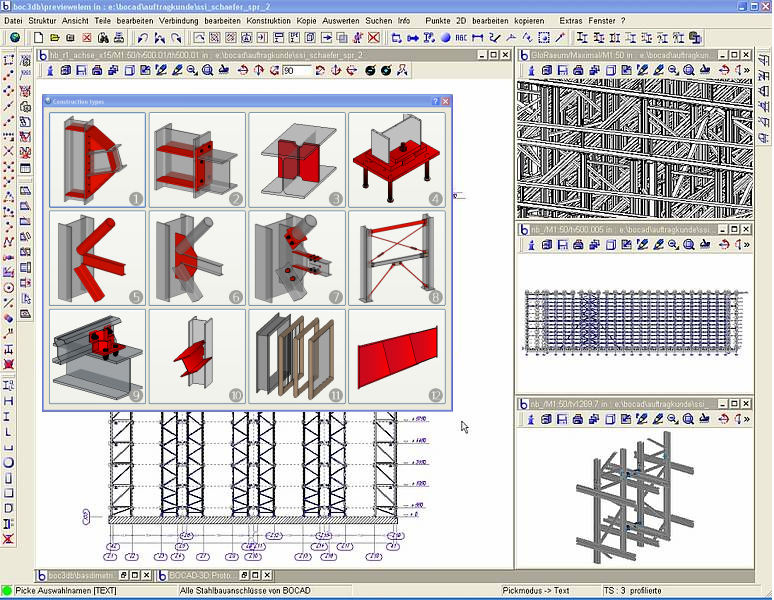The height and width of the screenshot is (600, 774).
Task: Open the Verbindung menu
Action: tap(179, 20)
